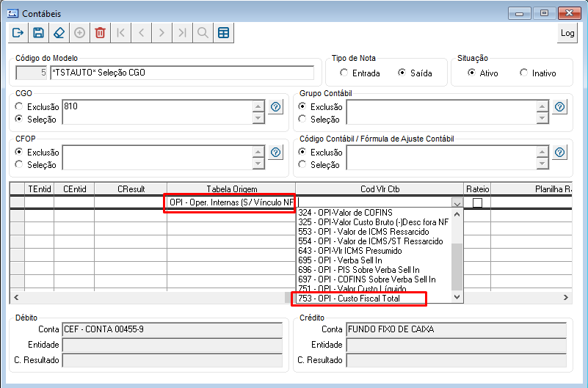Click the model description field *TSTAUTO* Seleção CGO

pyautogui.click(x=182, y=73)
